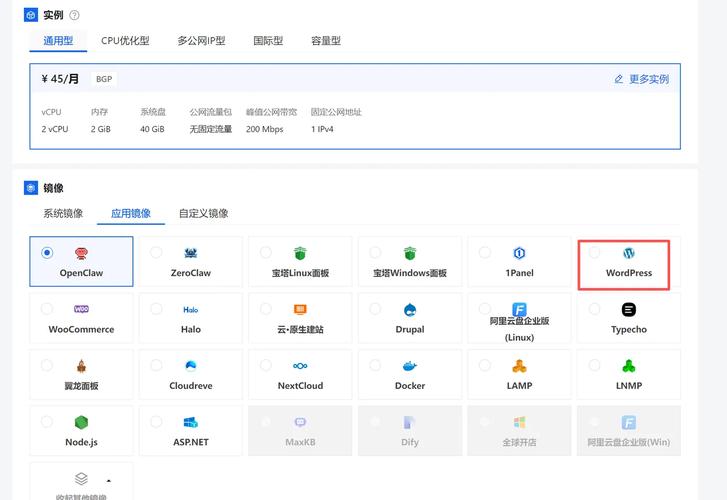Click the NextCloud logo icon
Viewport: 727px width, 500px height.
coord(300,366)
